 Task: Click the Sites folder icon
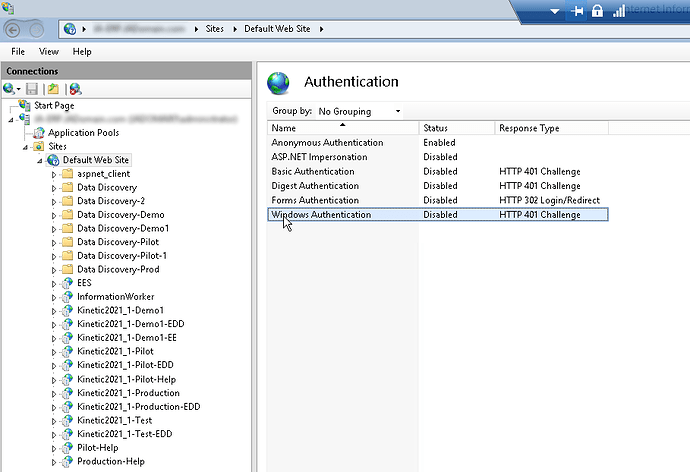tap(39, 146)
